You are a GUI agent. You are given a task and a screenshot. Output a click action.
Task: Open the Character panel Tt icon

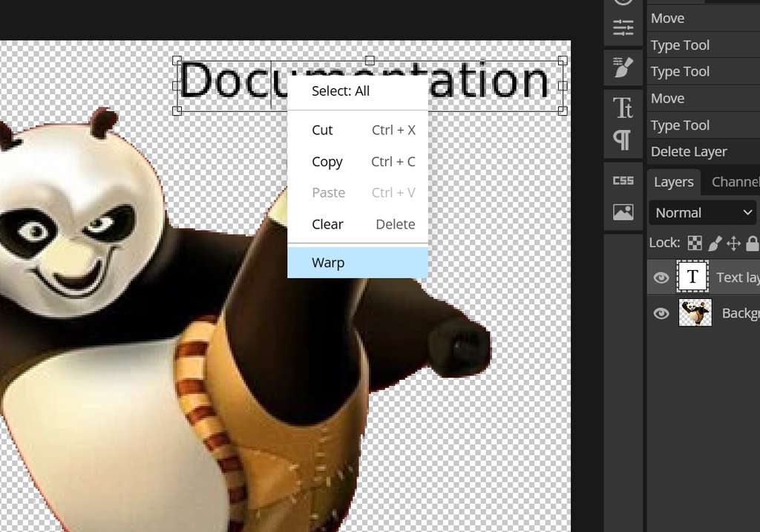pos(623,108)
